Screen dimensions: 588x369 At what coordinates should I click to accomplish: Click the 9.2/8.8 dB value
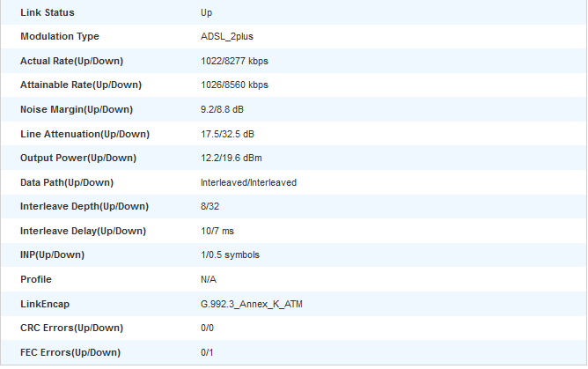point(222,109)
